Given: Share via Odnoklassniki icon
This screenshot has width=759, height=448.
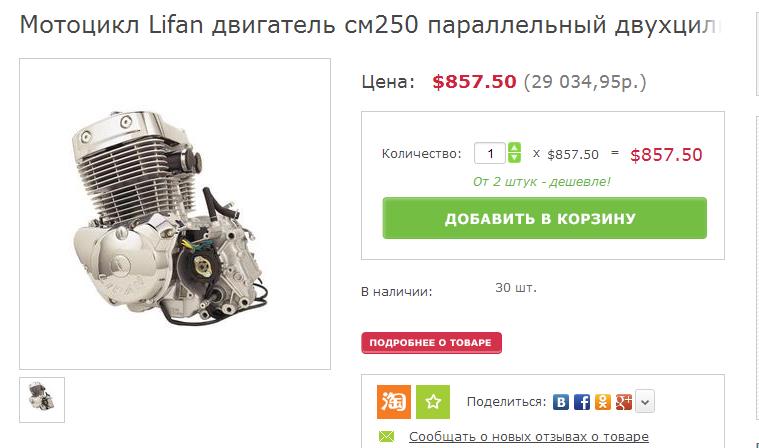Looking at the screenshot, I should [x=603, y=402].
